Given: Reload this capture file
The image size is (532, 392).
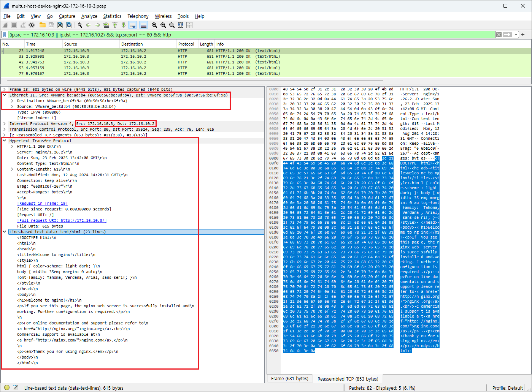Looking at the screenshot, I should 69,25.
